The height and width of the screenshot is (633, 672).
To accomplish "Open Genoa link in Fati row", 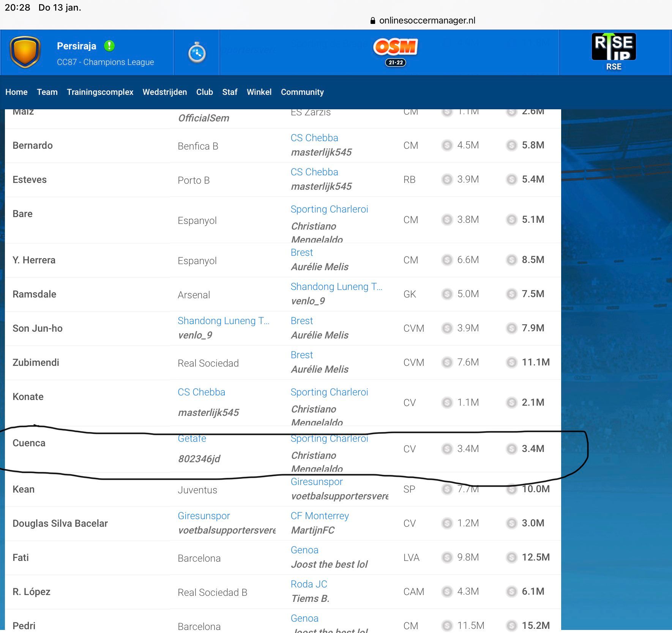I will click(304, 550).
